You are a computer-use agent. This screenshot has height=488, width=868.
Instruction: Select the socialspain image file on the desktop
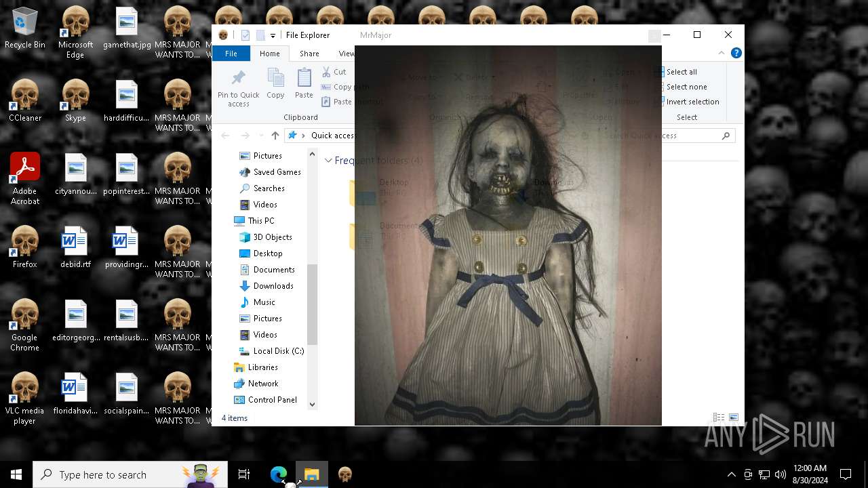pos(127,394)
